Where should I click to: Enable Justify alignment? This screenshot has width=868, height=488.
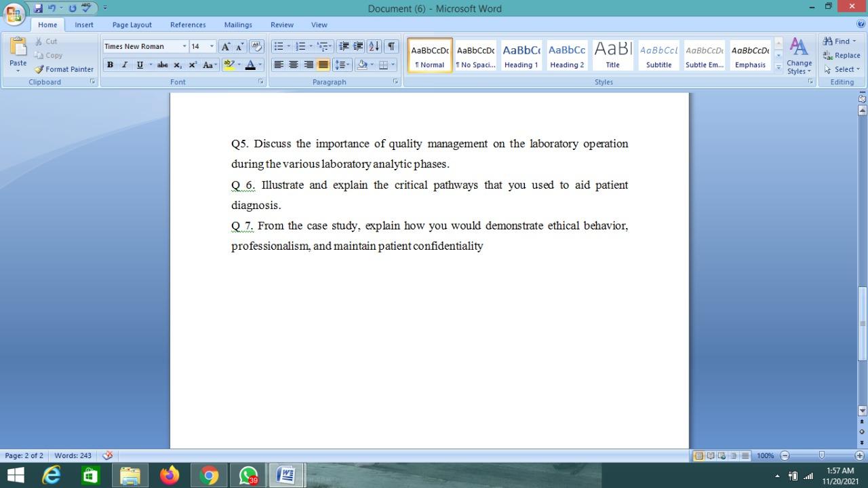click(x=322, y=64)
